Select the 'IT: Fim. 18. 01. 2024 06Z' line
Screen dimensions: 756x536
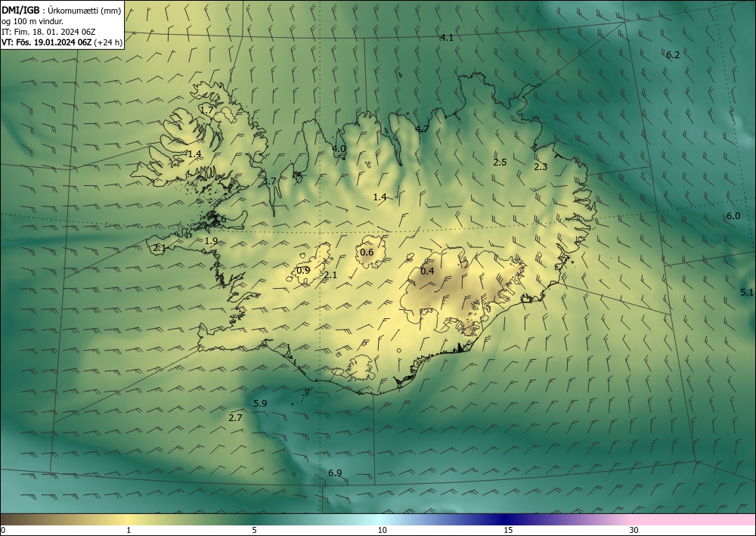(x=48, y=32)
